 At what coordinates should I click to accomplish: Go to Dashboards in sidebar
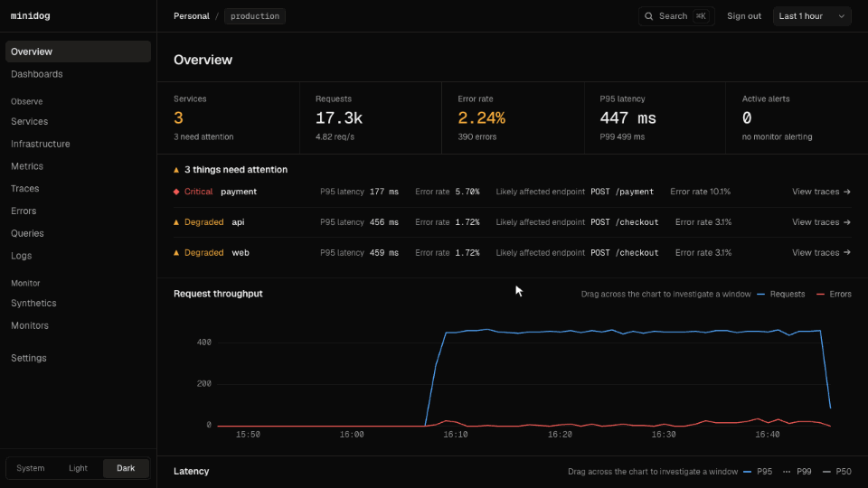[78, 74]
